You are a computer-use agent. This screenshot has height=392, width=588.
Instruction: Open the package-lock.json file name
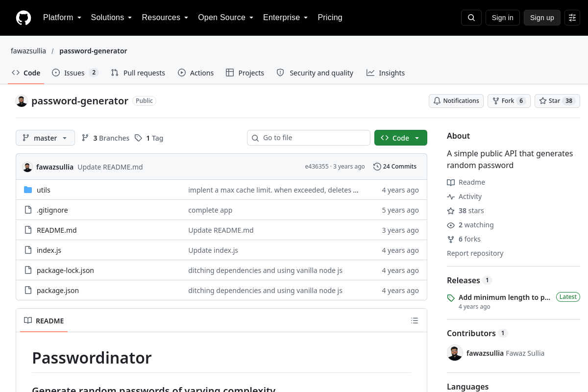click(65, 270)
